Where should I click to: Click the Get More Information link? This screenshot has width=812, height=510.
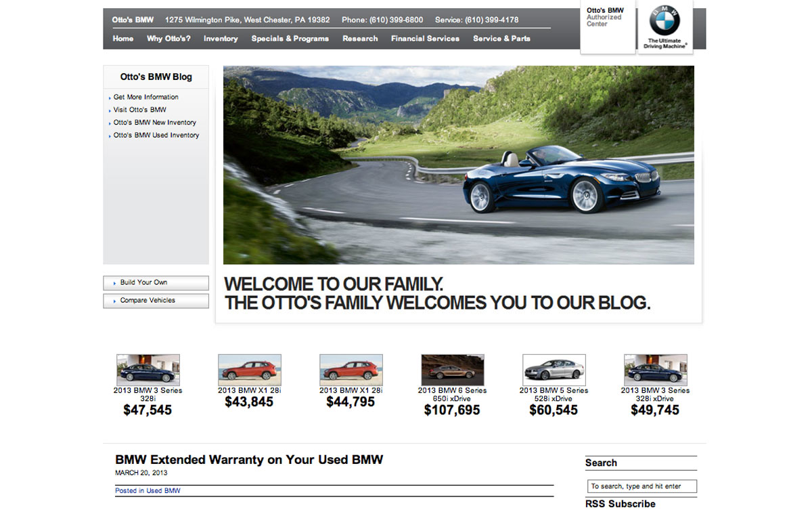pyautogui.click(x=145, y=97)
